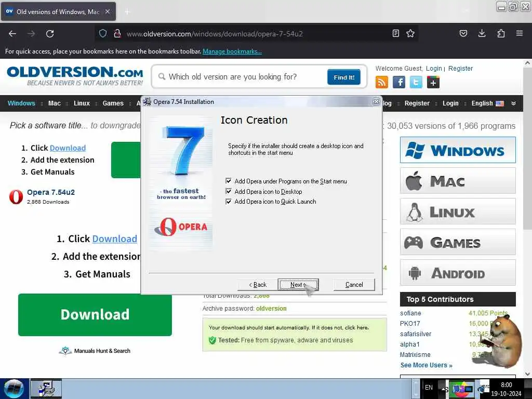Toggle Add Opera icon to Quick Launch
This screenshot has width=532, height=399.
click(x=229, y=202)
